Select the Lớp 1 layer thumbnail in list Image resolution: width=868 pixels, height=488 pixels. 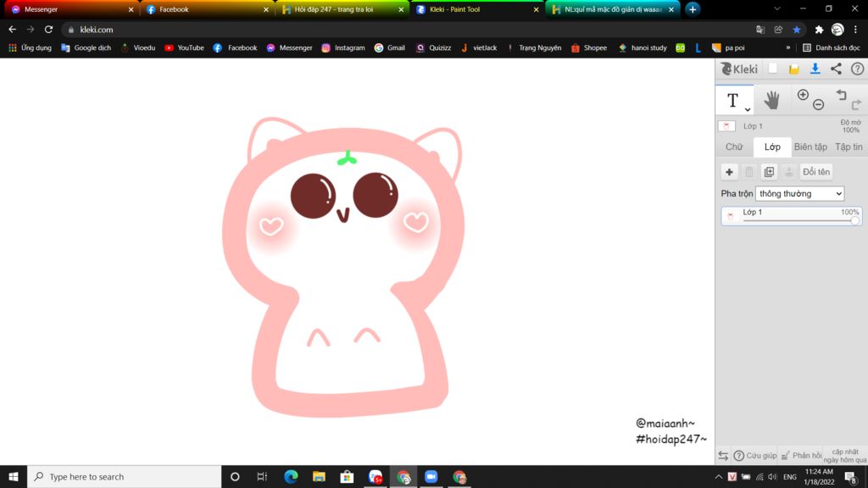pos(730,216)
